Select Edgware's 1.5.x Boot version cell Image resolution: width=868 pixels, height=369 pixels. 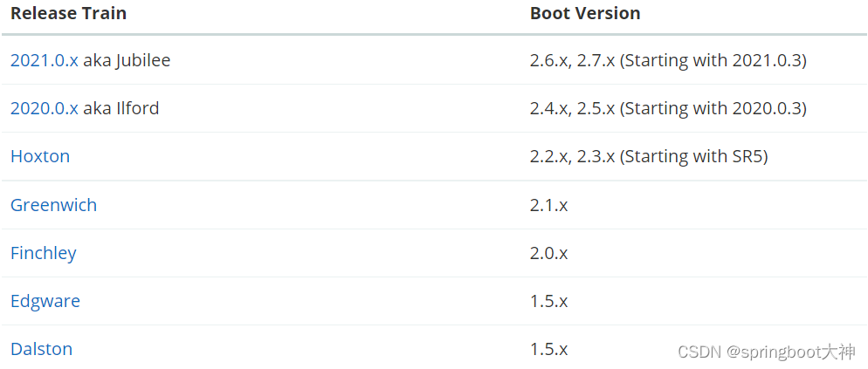548,301
